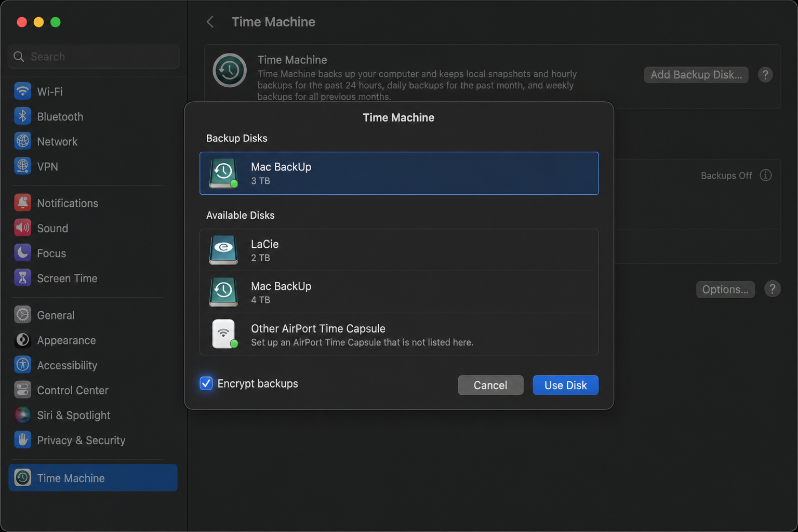Select Privacy & Security in sidebar
The width and height of the screenshot is (798, 532).
coord(93,440)
